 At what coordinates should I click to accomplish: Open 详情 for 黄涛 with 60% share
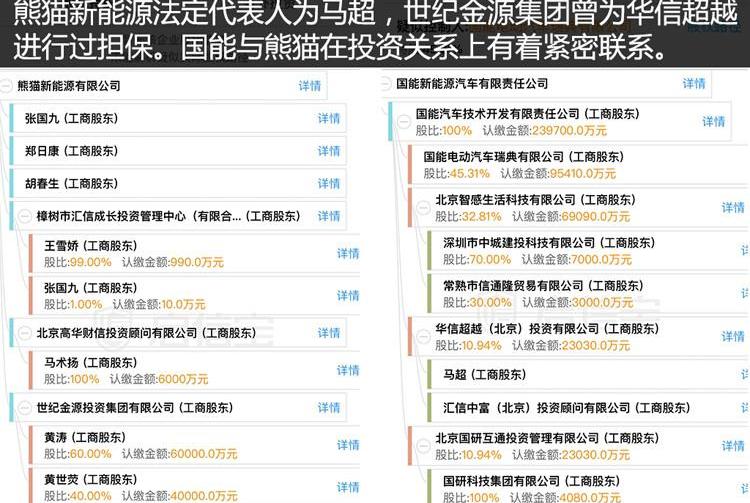click(x=347, y=445)
